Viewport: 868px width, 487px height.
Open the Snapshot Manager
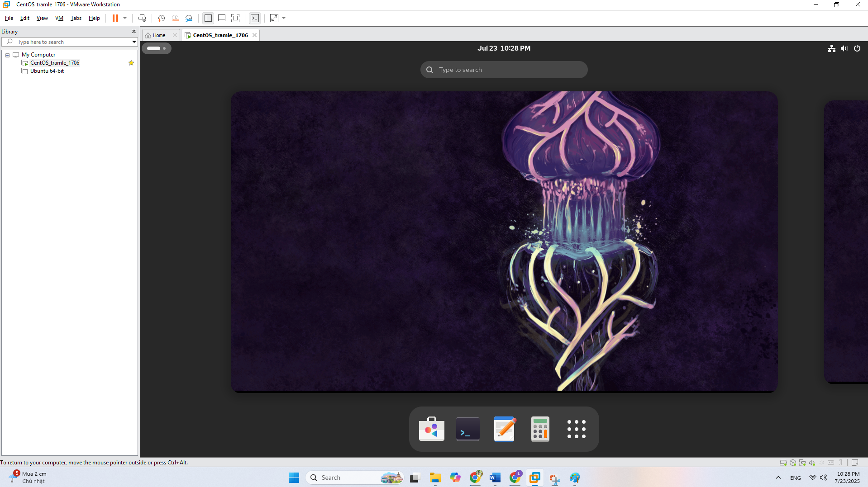(x=189, y=18)
